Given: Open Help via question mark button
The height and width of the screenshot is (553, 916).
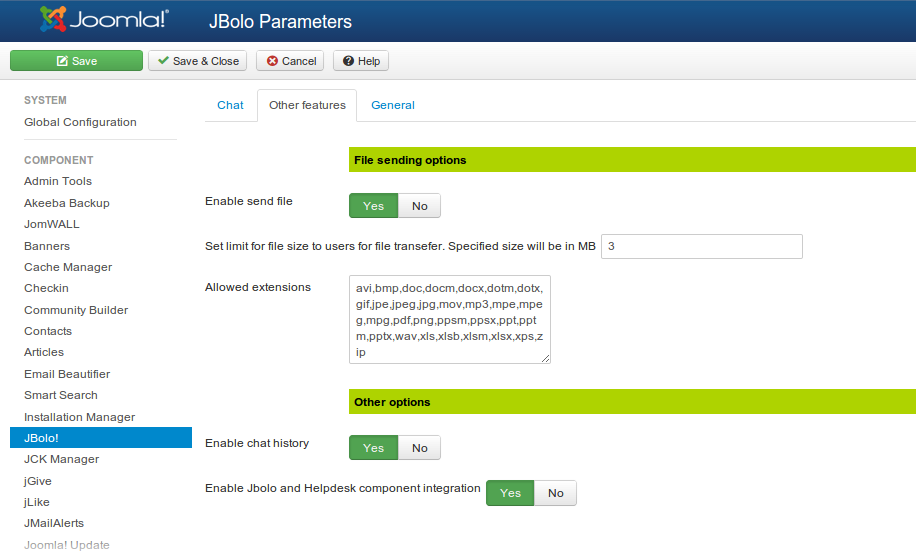Looking at the screenshot, I should click(x=361, y=61).
